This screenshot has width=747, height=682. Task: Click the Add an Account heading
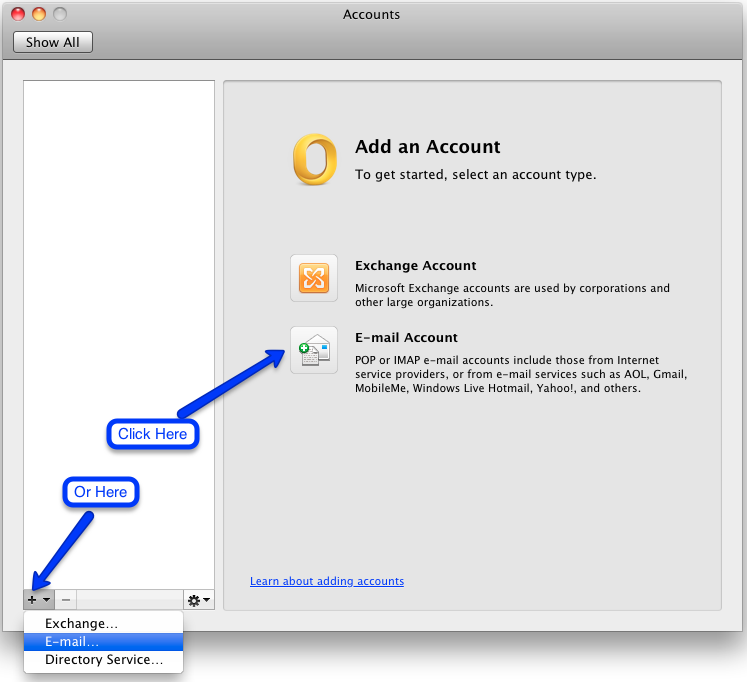427,147
